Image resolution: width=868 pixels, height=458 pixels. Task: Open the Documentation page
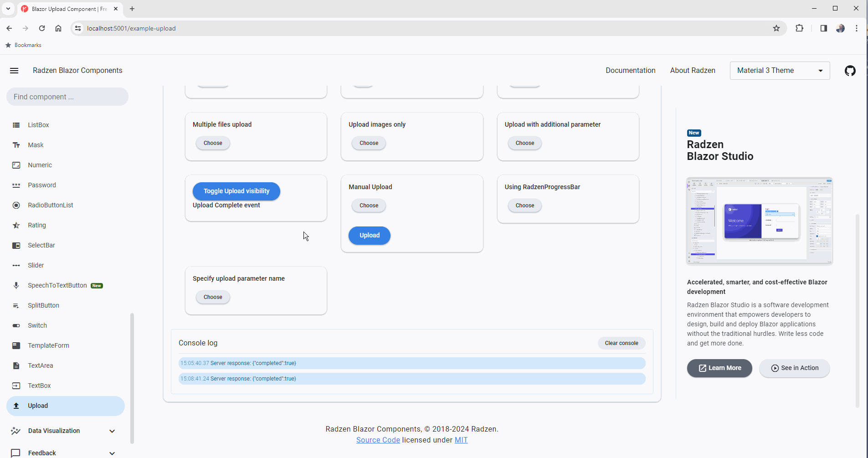click(x=631, y=71)
